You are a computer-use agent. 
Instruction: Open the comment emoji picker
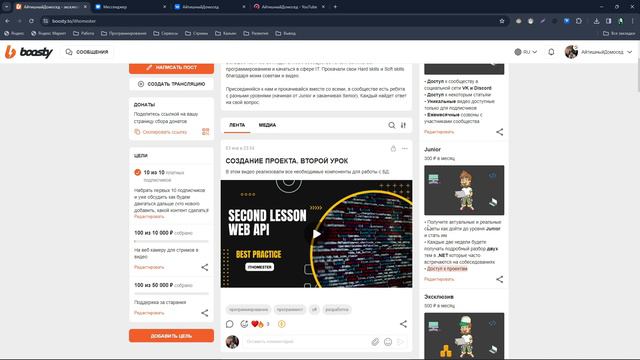(x=388, y=342)
